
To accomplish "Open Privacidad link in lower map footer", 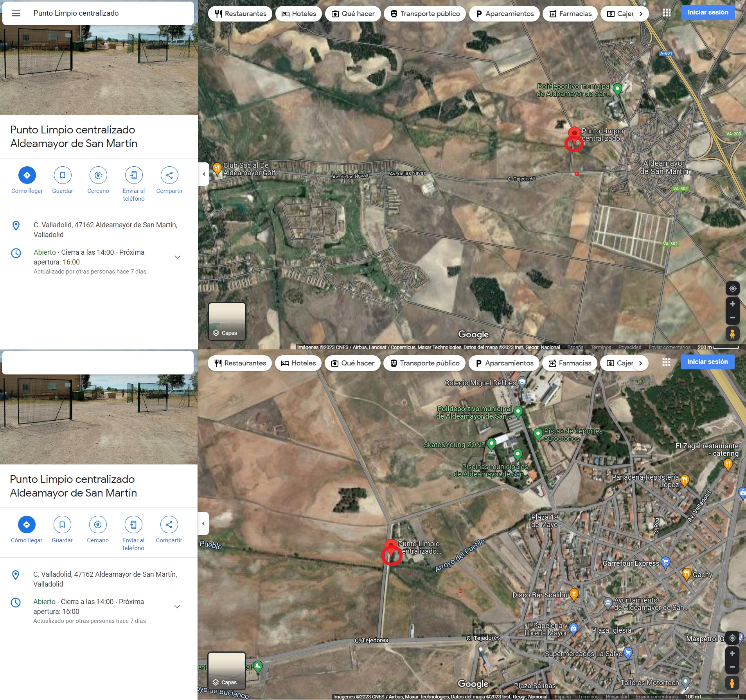I will pyautogui.click(x=617, y=696).
